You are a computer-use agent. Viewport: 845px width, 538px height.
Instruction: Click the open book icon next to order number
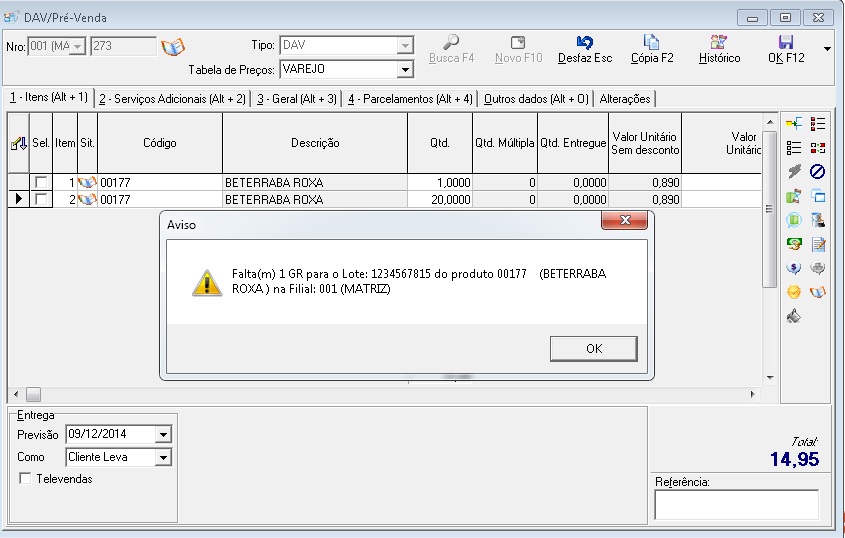[x=173, y=47]
